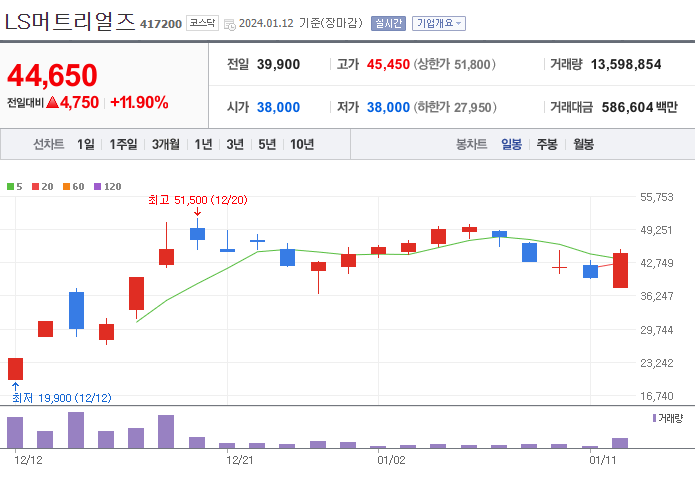Click the purple 거래량 legend marker
The height and width of the screenshot is (480, 695).
click(654, 418)
